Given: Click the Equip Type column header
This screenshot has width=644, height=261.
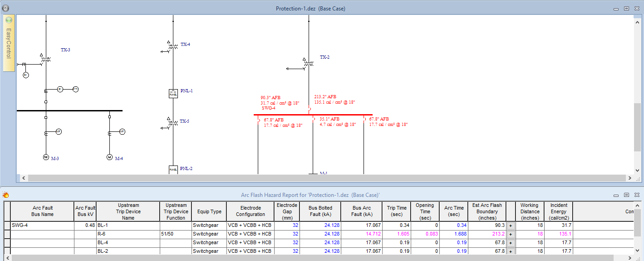Looking at the screenshot, I should [x=209, y=211].
